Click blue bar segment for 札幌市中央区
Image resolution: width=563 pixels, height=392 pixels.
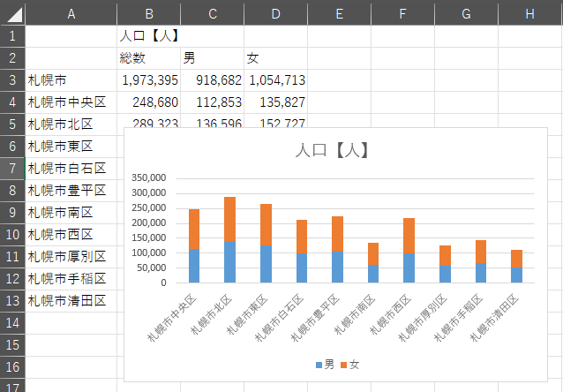(x=193, y=265)
